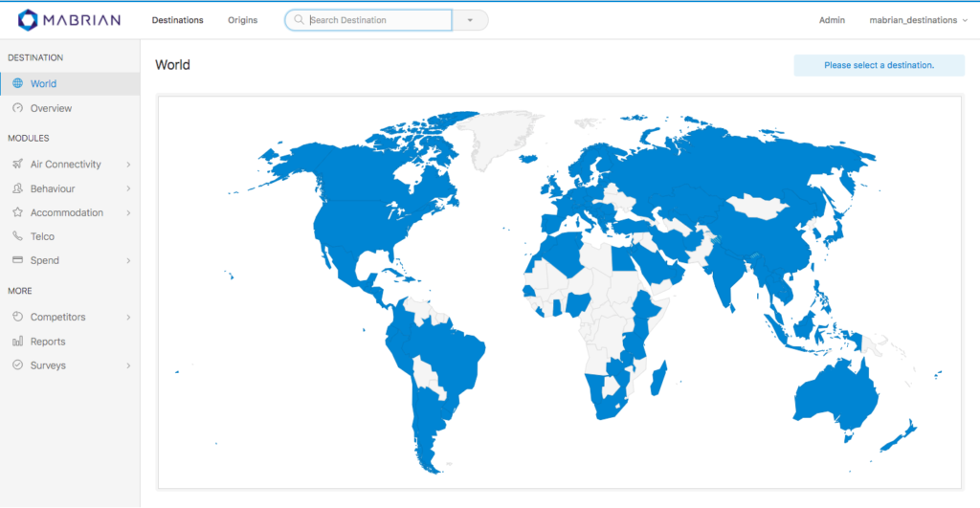Open the mabrian_destinations account dropdown

(918, 20)
